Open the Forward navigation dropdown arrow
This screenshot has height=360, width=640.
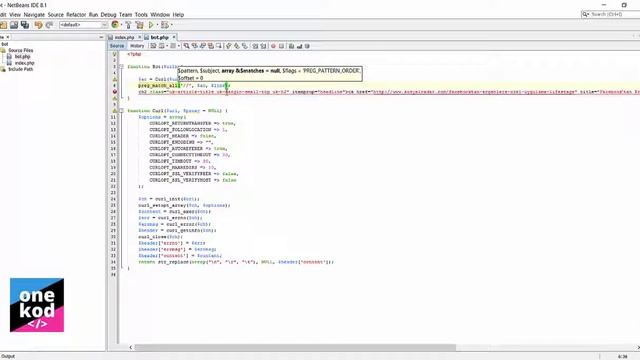coord(178,46)
